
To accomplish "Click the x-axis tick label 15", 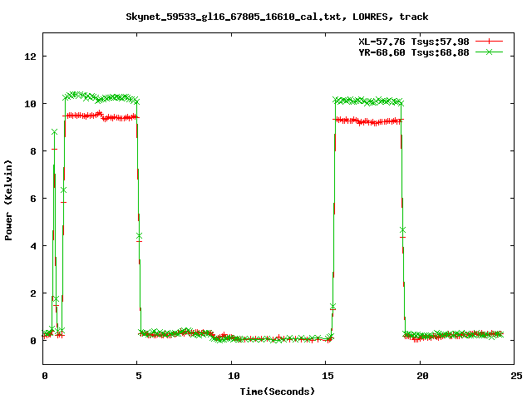I will tap(328, 376).
